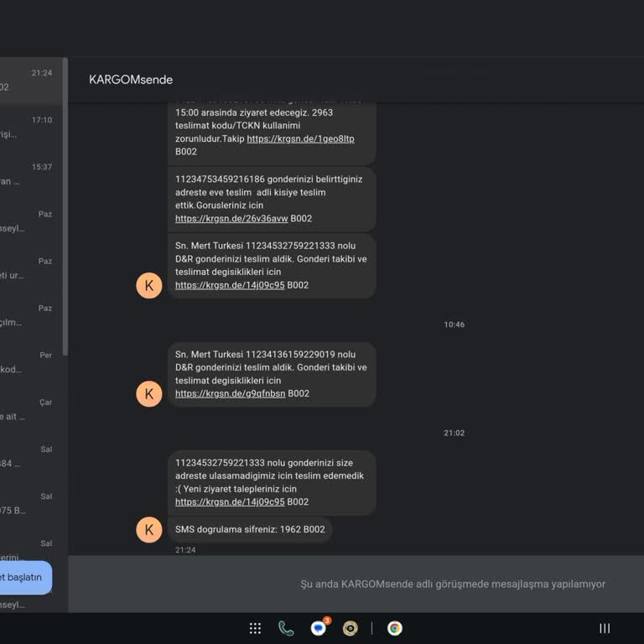Launch the Phone app from taskbar

pos(286,628)
